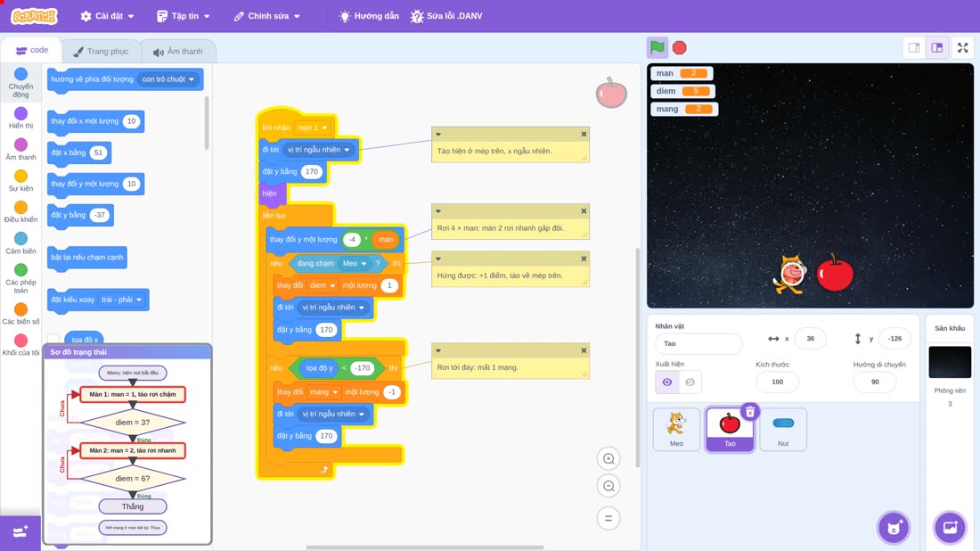The width and height of the screenshot is (980, 551).
Task: Select the Điều khiển block category
Action: [x=20, y=211]
